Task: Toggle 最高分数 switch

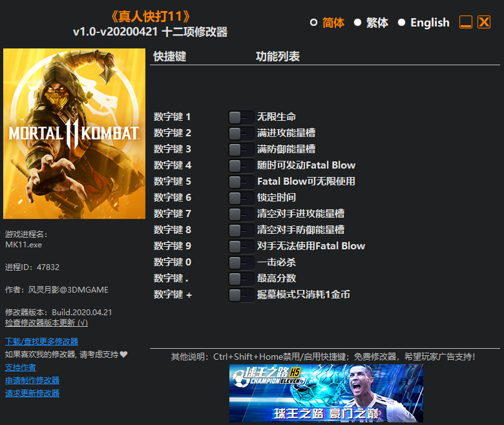Action: point(241,278)
